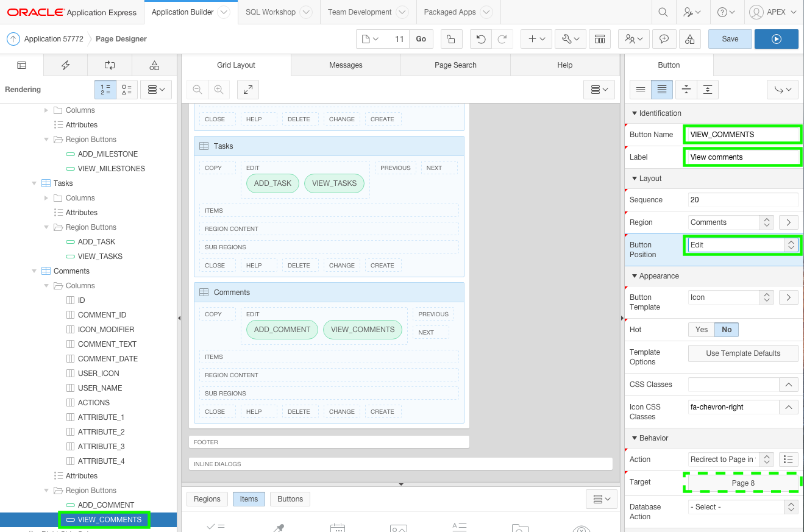Show the Buttons gallery

click(x=290, y=499)
